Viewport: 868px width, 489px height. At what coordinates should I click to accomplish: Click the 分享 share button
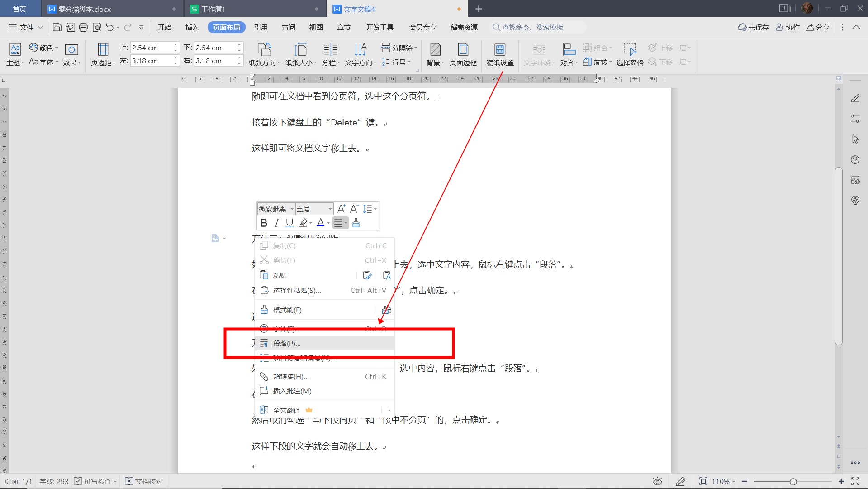pyautogui.click(x=817, y=28)
